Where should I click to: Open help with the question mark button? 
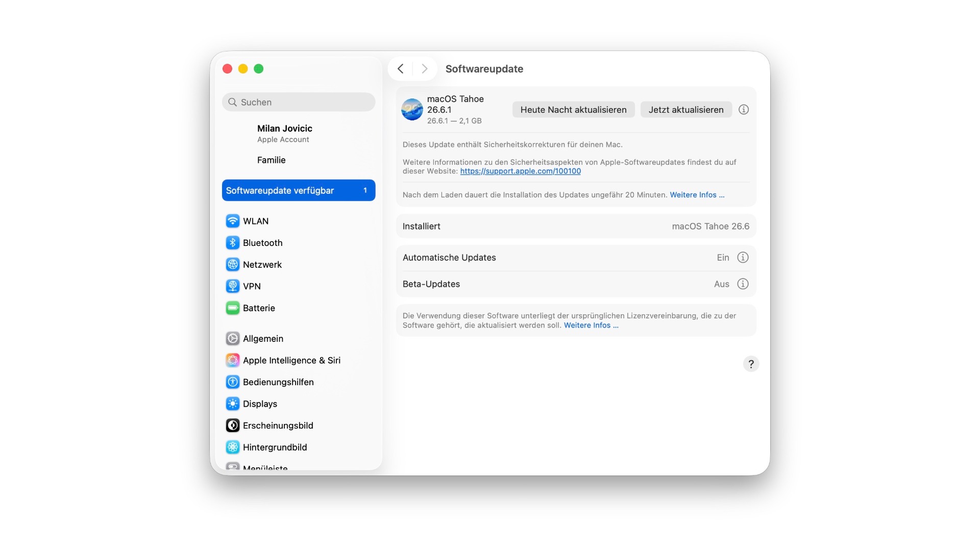tap(751, 364)
